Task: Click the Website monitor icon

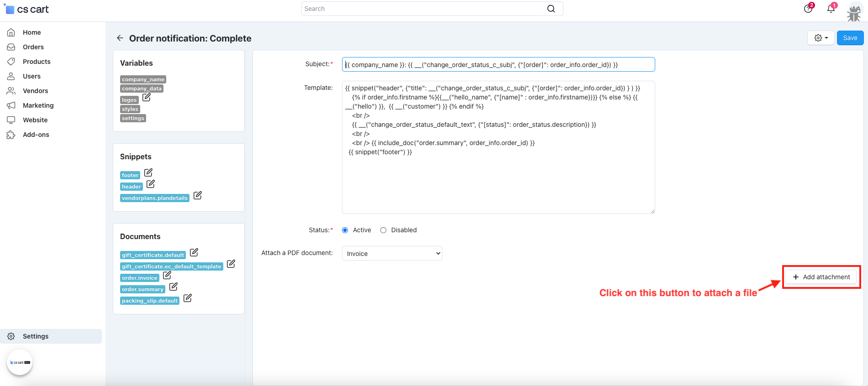Action: click(11, 120)
